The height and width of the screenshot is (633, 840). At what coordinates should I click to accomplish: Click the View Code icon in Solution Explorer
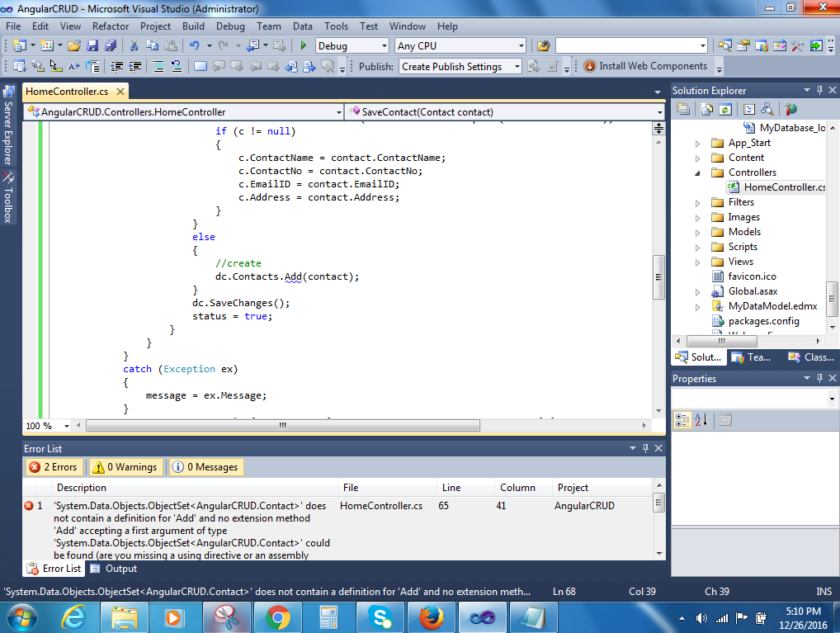pos(749,109)
